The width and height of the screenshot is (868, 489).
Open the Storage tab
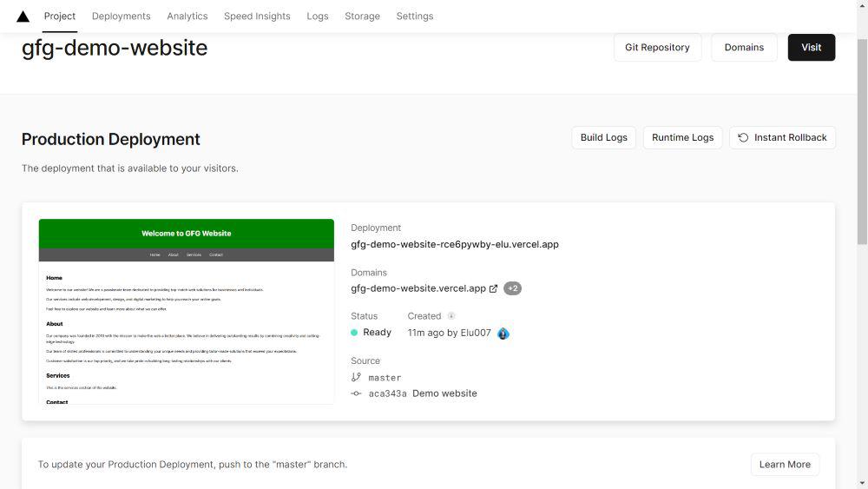tap(362, 17)
